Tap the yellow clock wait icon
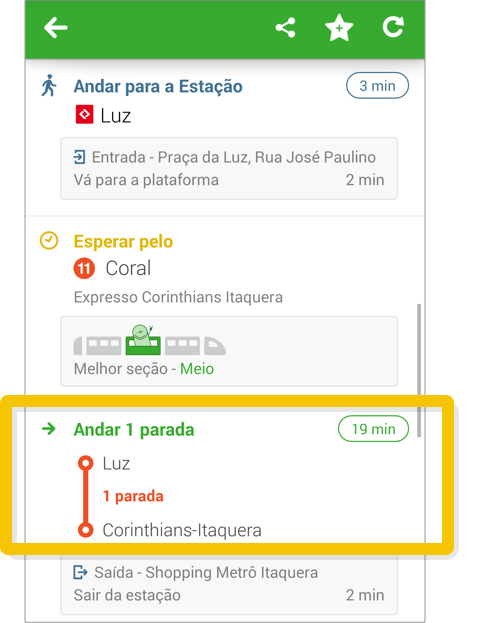The image size is (480, 623). pyautogui.click(x=49, y=241)
